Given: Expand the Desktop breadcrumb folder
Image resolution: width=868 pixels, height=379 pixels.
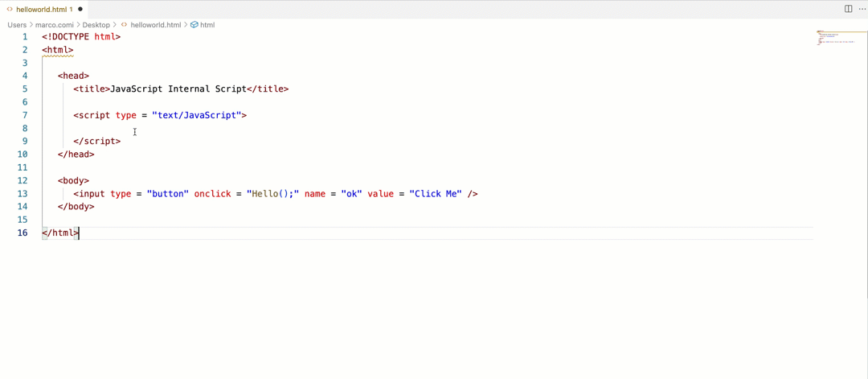Looking at the screenshot, I should pyautogui.click(x=96, y=25).
